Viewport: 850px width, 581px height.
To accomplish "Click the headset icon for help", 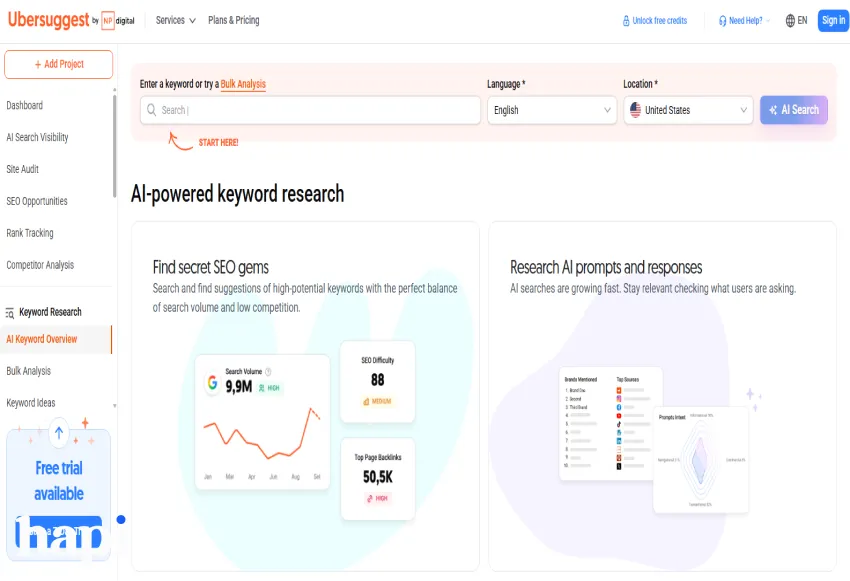I will click(x=723, y=21).
